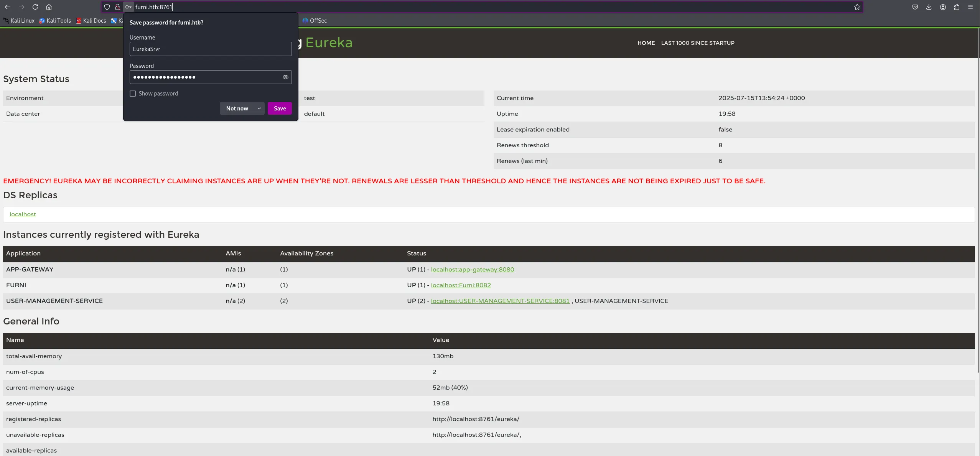Screen dimensions: 980x456
Task: Open LAST 1000 SINCE STARTUP page
Action: click(697, 43)
